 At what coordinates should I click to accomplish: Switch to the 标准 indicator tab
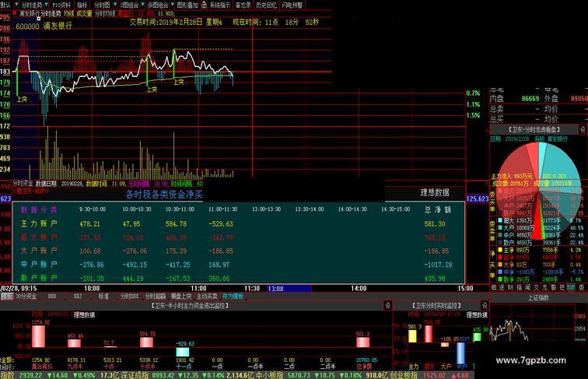pyautogui.click(x=103, y=297)
